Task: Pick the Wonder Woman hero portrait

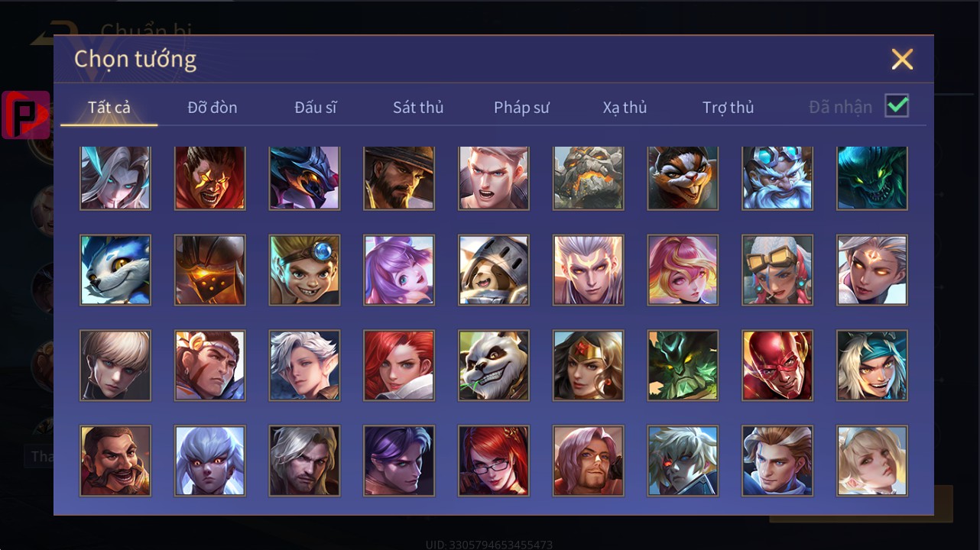Action: [x=589, y=365]
